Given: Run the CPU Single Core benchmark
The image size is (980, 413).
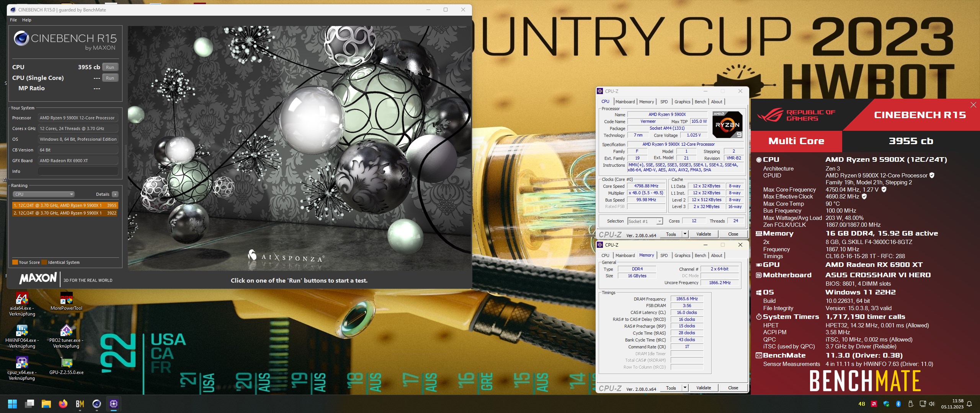Looking at the screenshot, I should tap(110, 78).
